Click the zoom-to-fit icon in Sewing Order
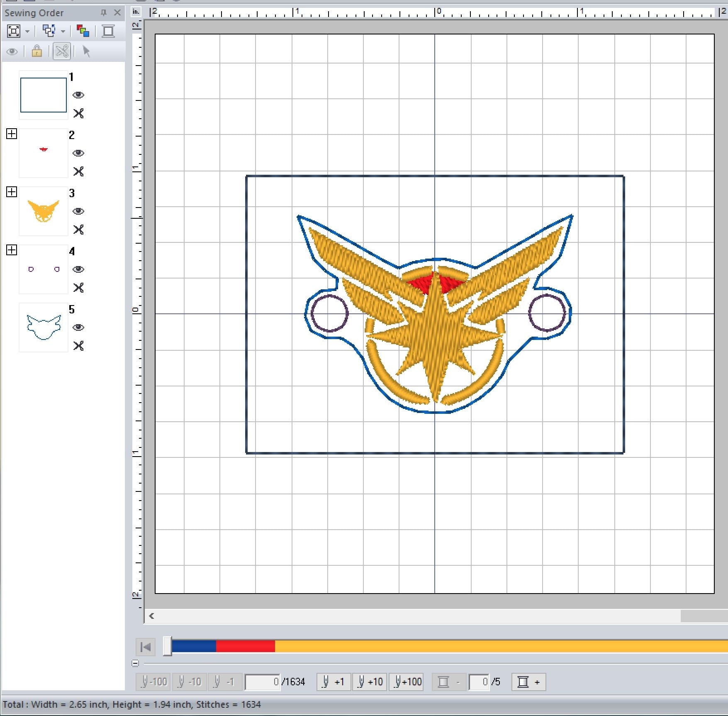 point(14,31)
